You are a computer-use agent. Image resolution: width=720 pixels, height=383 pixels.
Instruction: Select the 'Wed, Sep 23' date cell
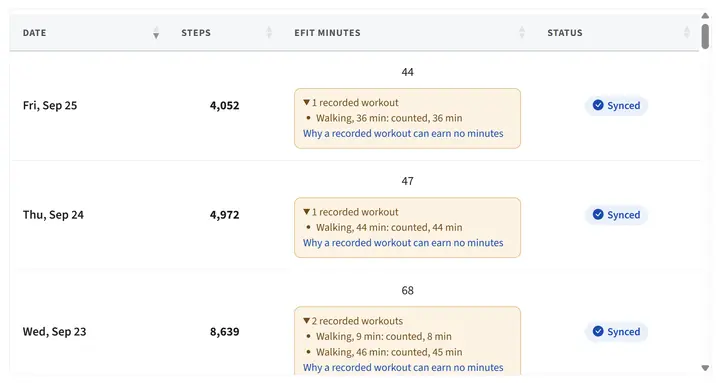[55, 332]
